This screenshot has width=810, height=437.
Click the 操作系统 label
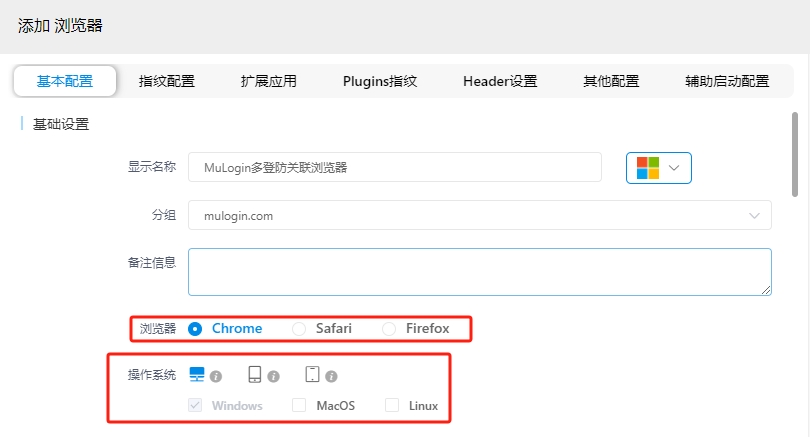(152, 374)
